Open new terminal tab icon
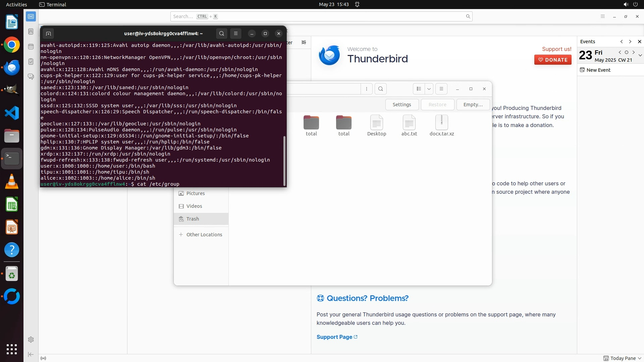 tap(48, 34)
